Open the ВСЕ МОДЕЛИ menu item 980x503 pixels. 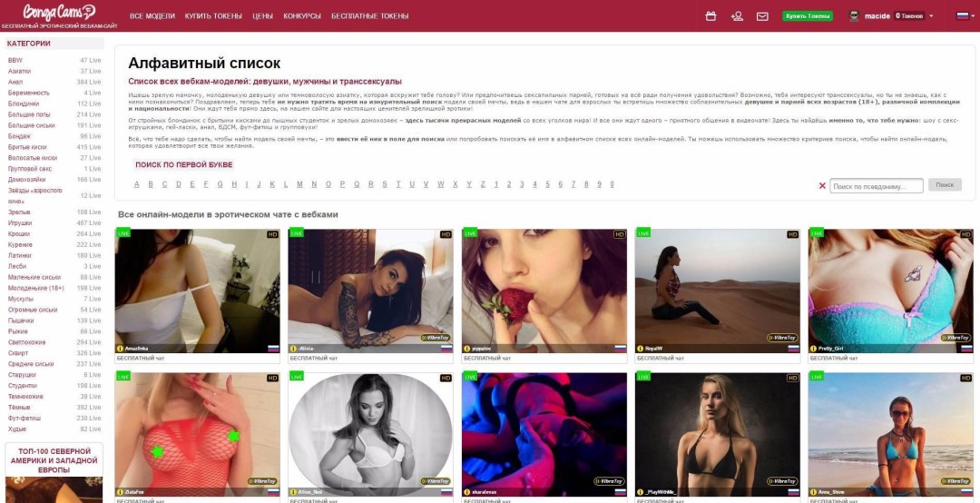pos(152,16)
